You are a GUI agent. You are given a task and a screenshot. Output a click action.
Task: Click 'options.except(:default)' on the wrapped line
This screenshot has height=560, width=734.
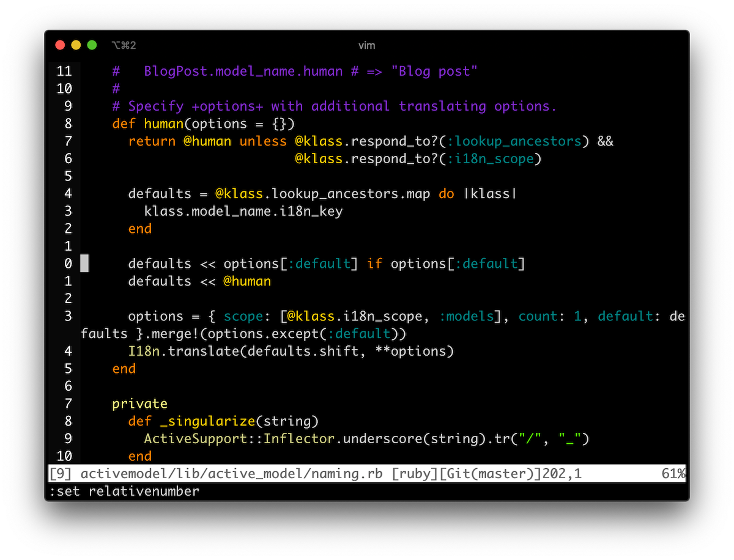tap(303, 334)
